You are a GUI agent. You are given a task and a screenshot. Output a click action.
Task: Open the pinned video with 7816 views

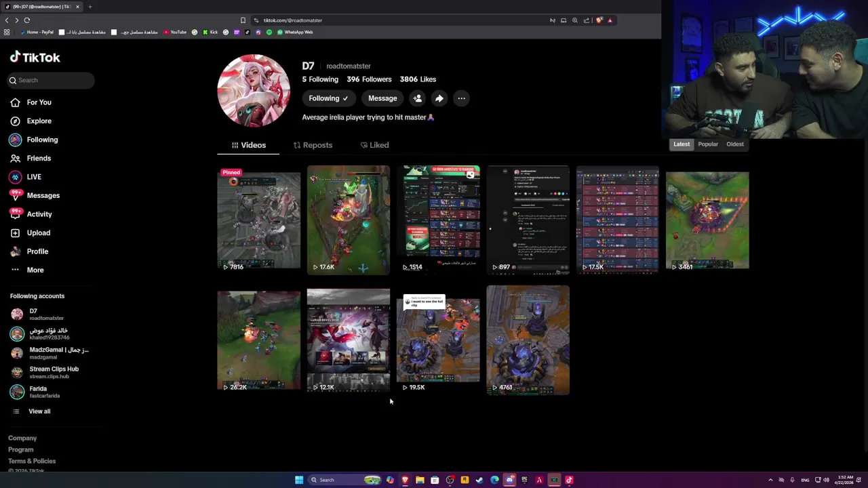258,220
